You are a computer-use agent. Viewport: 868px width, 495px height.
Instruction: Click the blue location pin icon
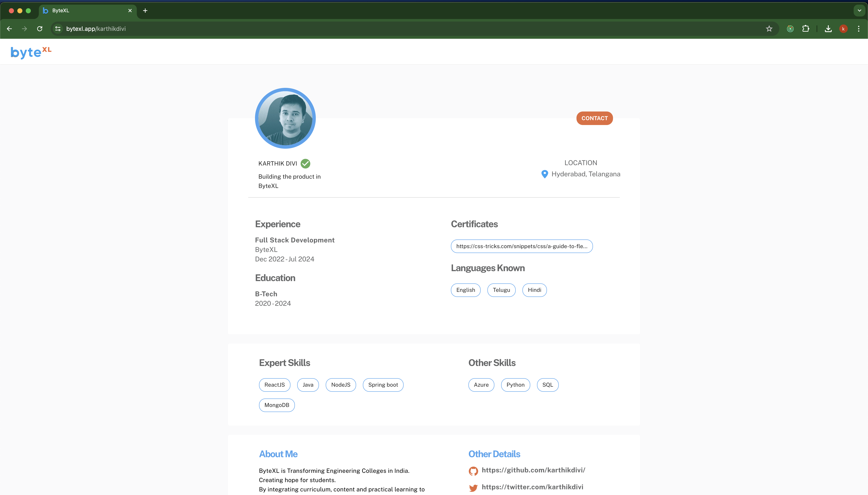(x=545, y=174)
